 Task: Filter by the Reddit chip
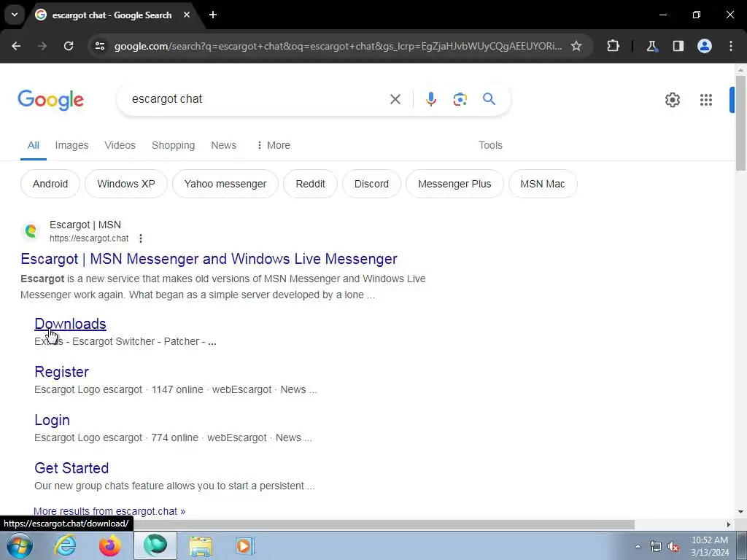coord(310,184)
